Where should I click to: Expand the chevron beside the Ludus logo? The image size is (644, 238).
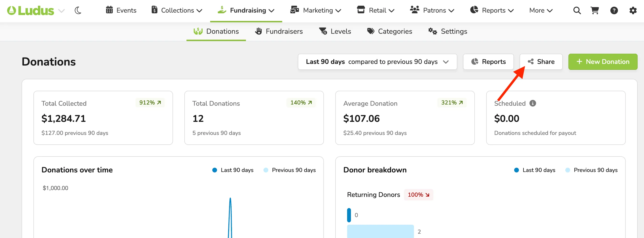[x=61, y=11]
